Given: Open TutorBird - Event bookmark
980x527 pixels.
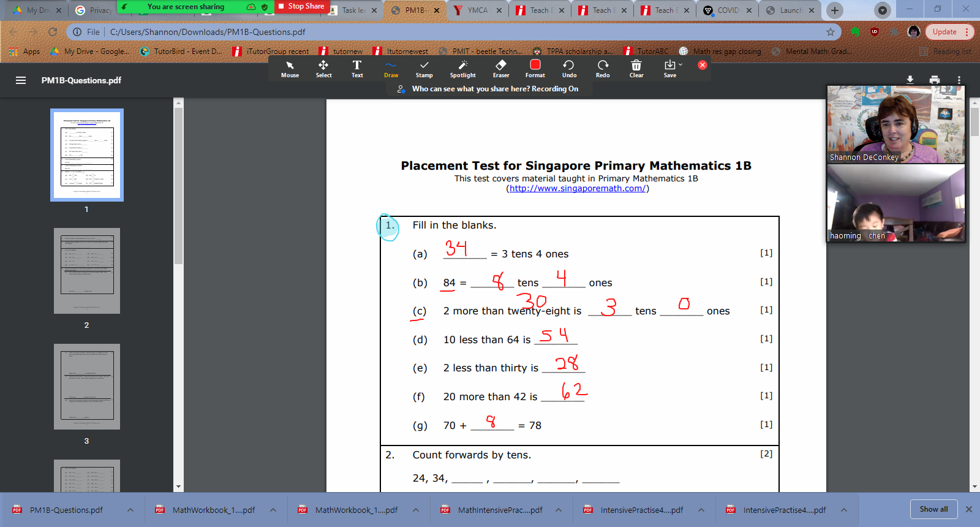Looking at the screenshot, I should [181, 51].
